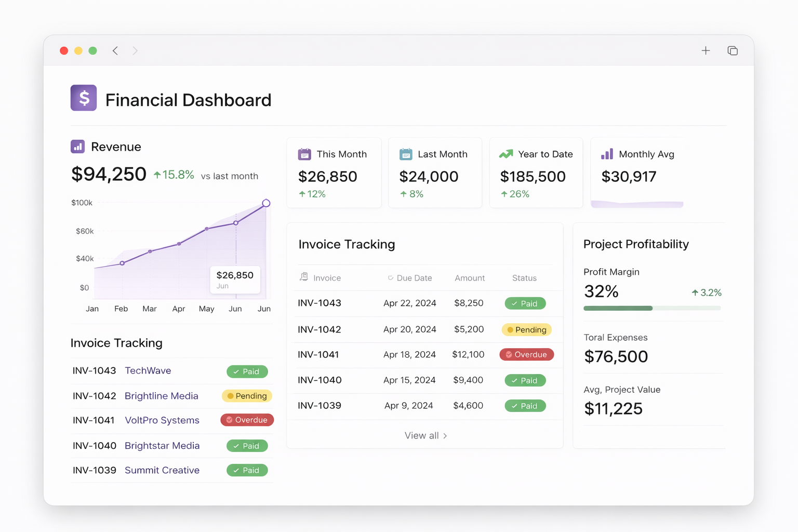Click the Paid status in table row INV-1040
This screenshot has height=532, width=798.
pos(525,380)
